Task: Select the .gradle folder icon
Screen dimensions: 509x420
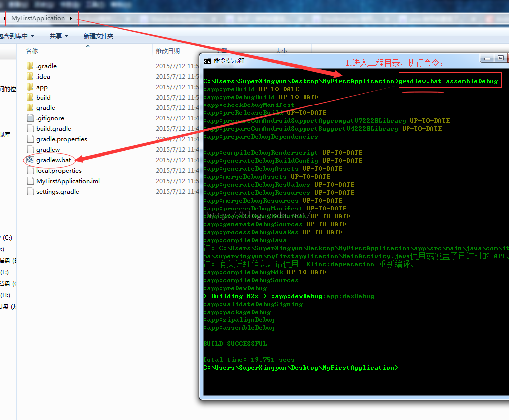Action: point(30,66)
